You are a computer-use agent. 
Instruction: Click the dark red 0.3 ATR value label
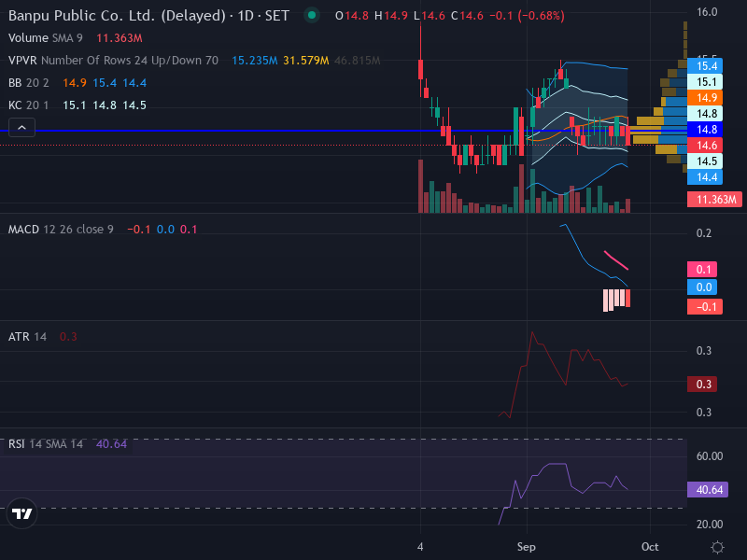coord(702,385)
